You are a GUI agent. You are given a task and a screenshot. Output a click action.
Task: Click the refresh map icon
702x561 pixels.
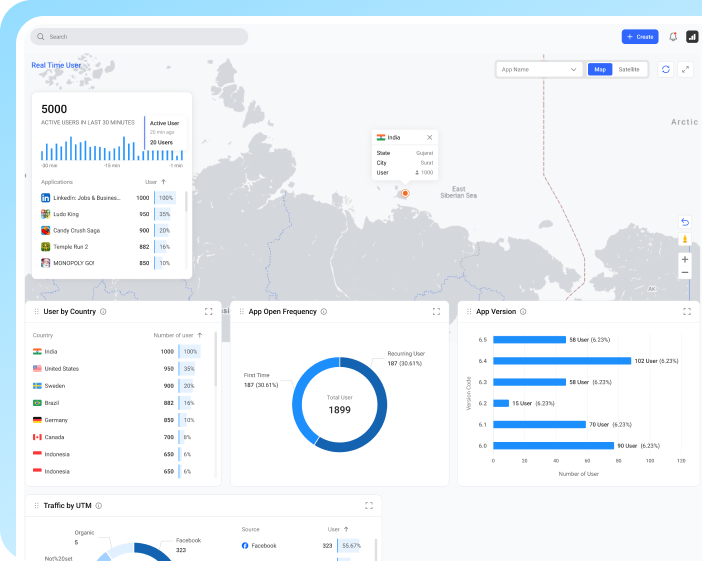(666, 69)
